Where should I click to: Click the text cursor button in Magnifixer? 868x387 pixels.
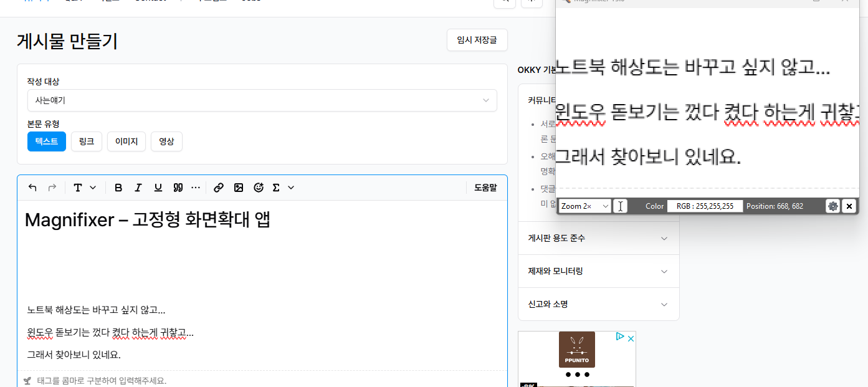point(620,206)
